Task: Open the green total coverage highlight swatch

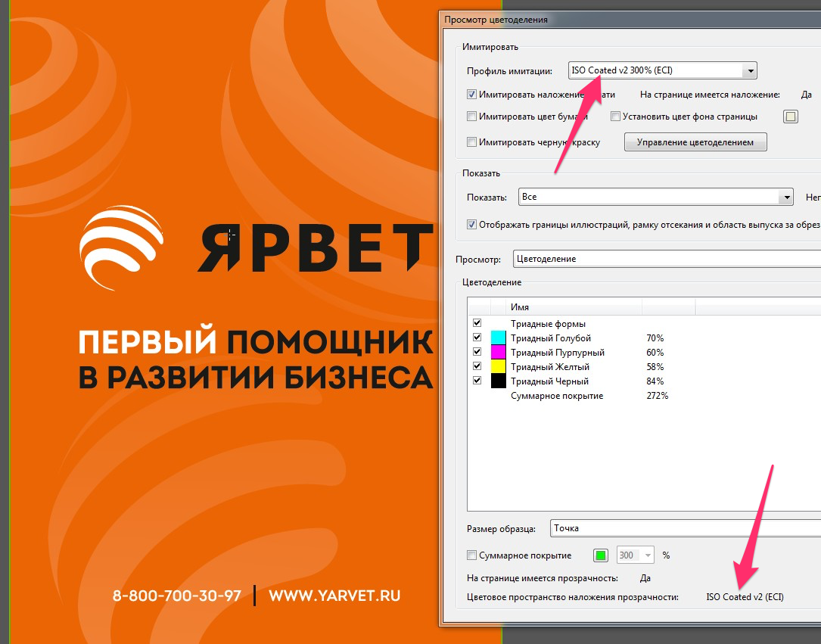Action: coord(601,555)
